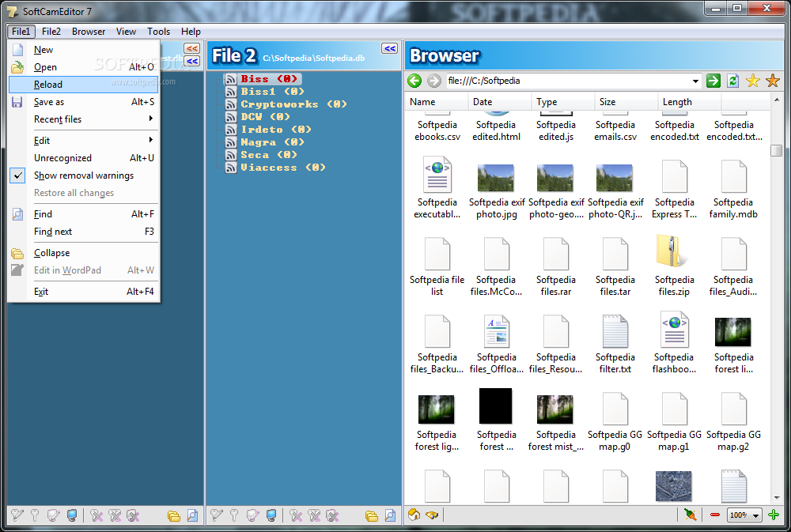Image resolution: width=791 pixels, height=532 pixels.
Task: Select the Cryptoworks (0) tree node
Action: point(293,104)
